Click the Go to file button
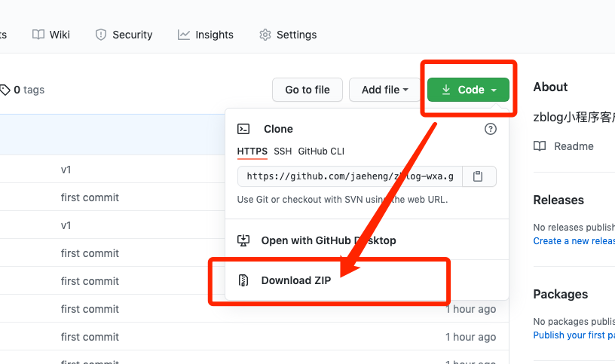 coord(307,90)
